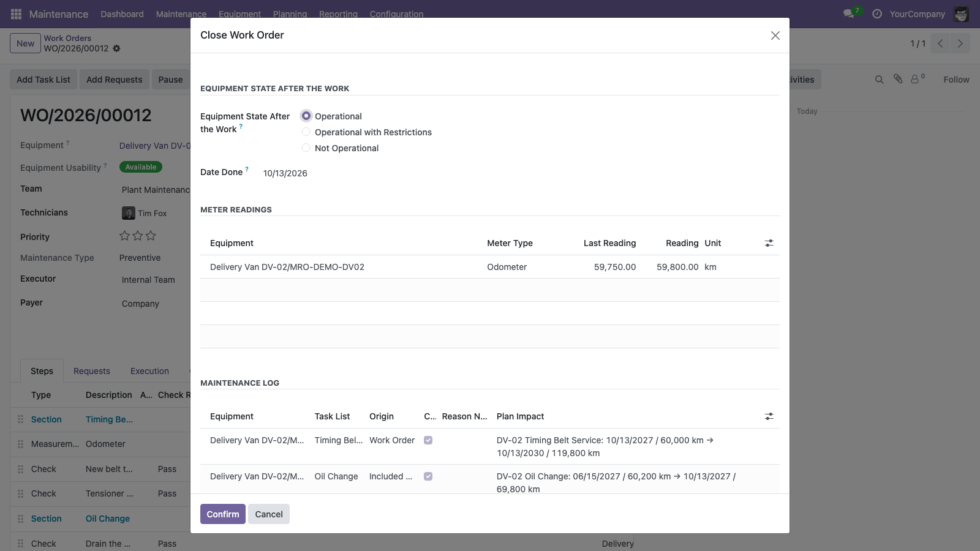Open the work order gear settings icon

pos(116,48)
